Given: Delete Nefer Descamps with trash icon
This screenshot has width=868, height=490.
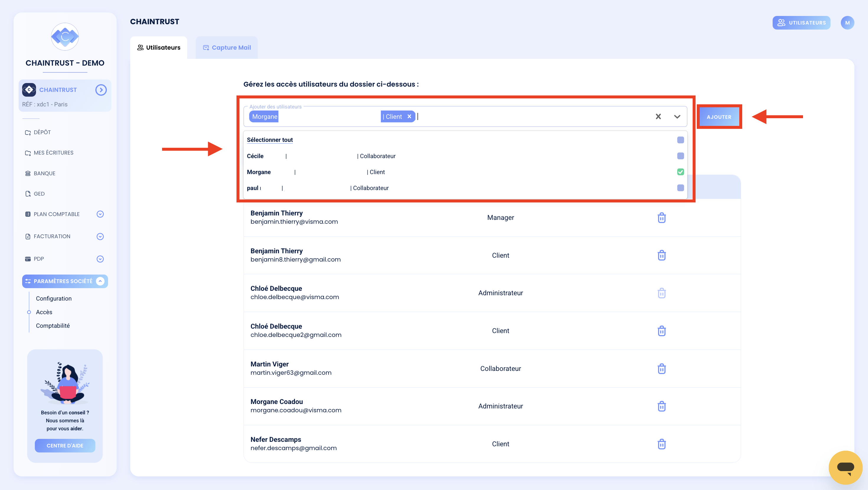Looking at the screenshot, I should [x=661, y=444].
